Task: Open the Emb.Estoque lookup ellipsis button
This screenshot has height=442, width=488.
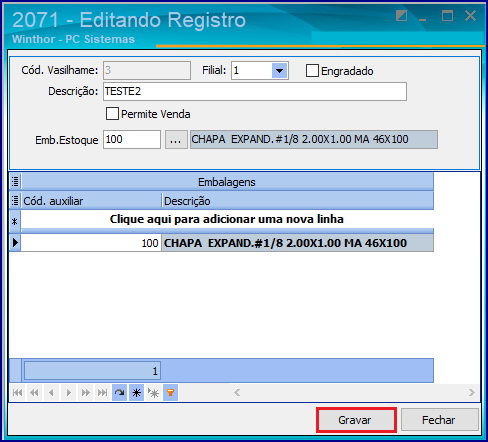Action: pos(176,140)
